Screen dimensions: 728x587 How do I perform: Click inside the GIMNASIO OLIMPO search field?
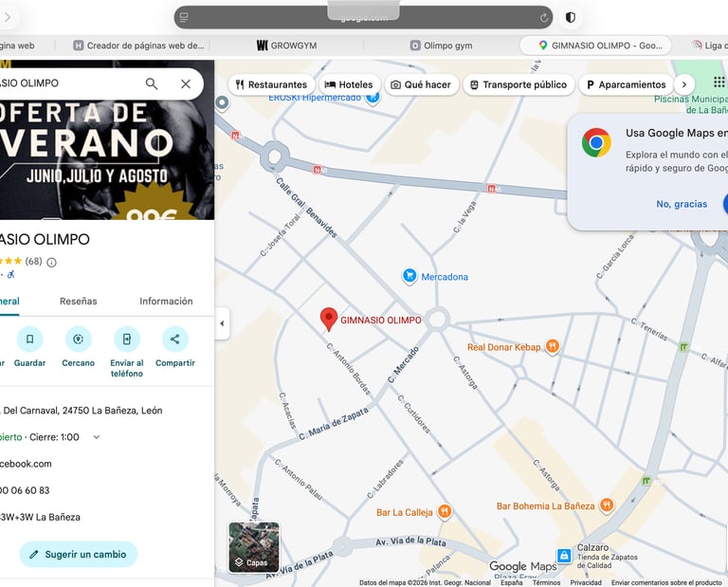(69, 83)
